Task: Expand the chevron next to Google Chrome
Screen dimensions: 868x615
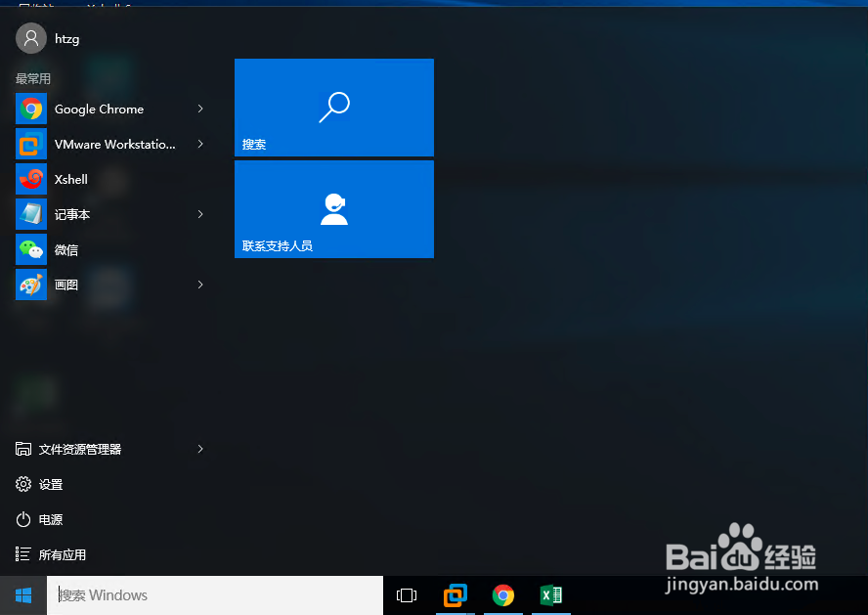Action: pos(200,109)
